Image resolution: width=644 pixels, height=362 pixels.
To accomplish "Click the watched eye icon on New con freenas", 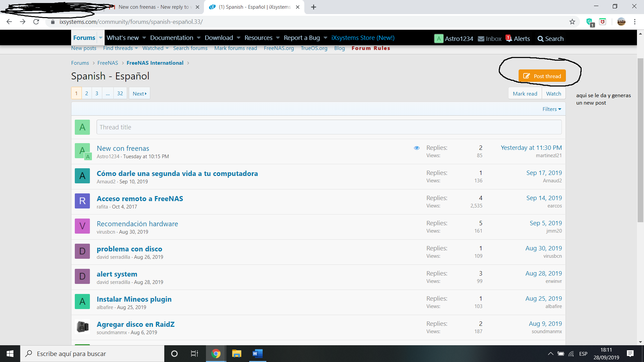I will coord(417,148).
